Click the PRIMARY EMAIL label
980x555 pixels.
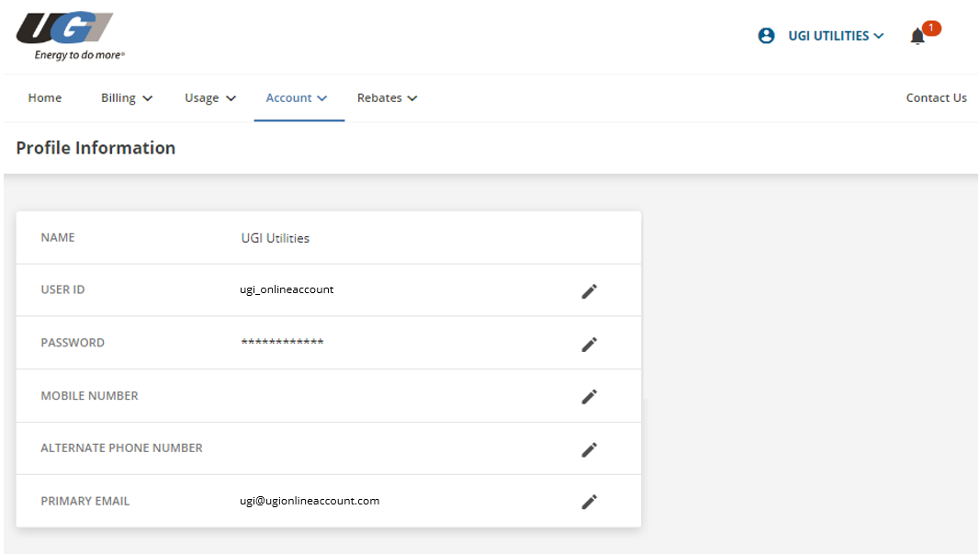click(x=85, y=502)
